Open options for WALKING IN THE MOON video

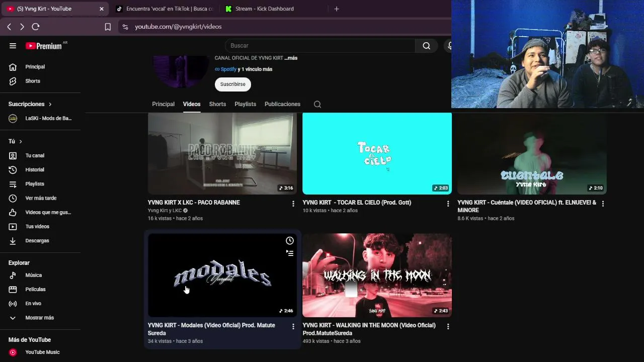pos(448,326)
